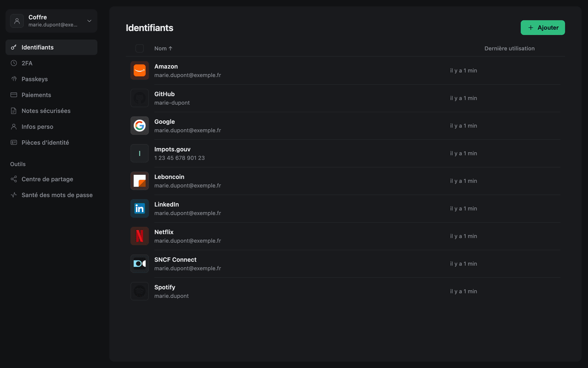Sort the list by Nom column
The width and height of the screenshot is (588, 368).
tap(164, 48)
